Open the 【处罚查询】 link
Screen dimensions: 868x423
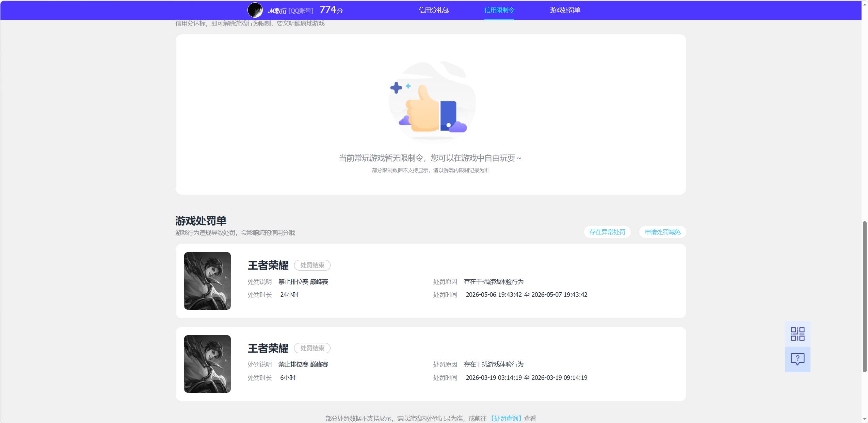tap(505, 418)
